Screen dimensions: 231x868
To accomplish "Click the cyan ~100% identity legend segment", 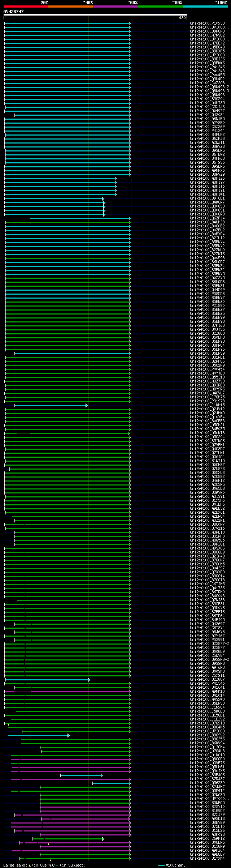I will coord(205,6).
